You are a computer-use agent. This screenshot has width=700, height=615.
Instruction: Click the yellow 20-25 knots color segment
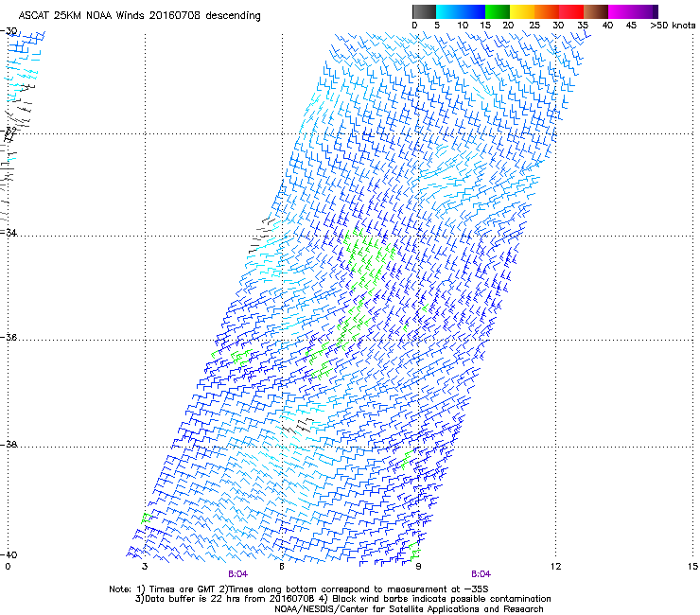point(522,11)
